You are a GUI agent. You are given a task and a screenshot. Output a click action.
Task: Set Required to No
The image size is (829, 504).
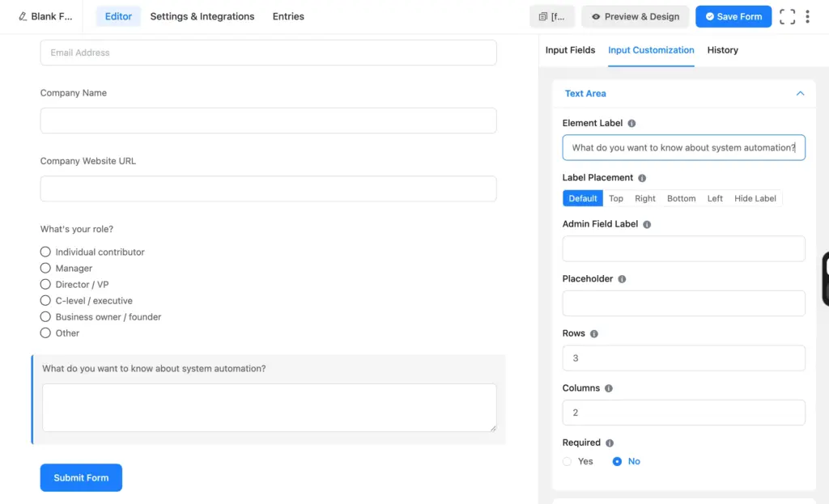click(x=616, y=462)
